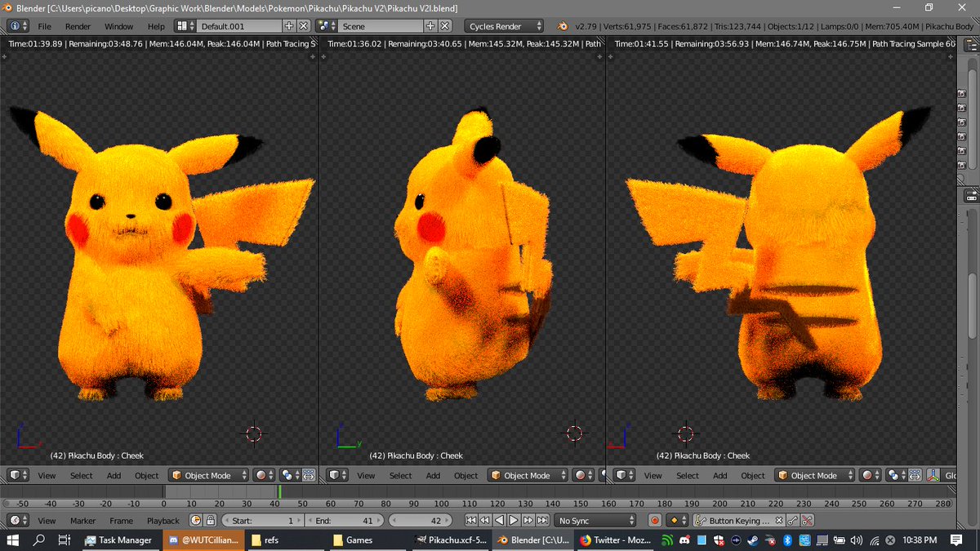Open middle viewport Object Mode dropdown

click(528, 475)
